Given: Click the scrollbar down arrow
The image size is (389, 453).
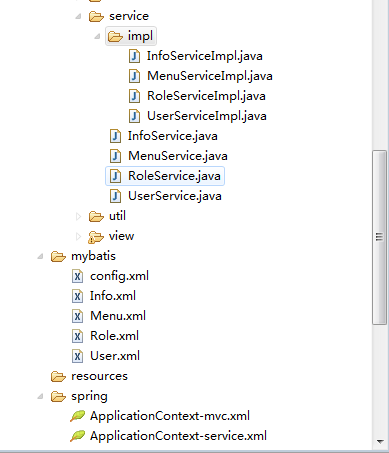Looking at the screenshot, I should [x=380, y=442].
